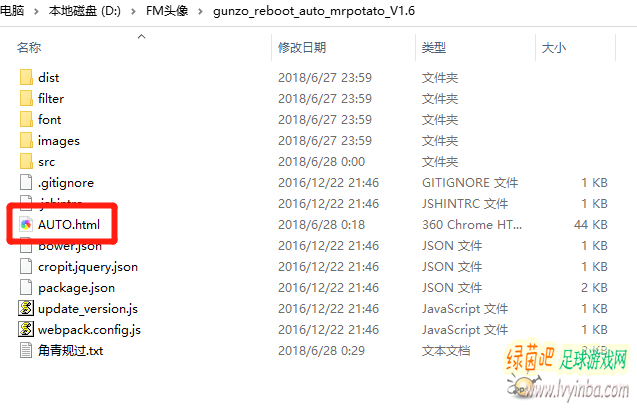Select the AUTO.html browser file icon

[x=26, y=224]
